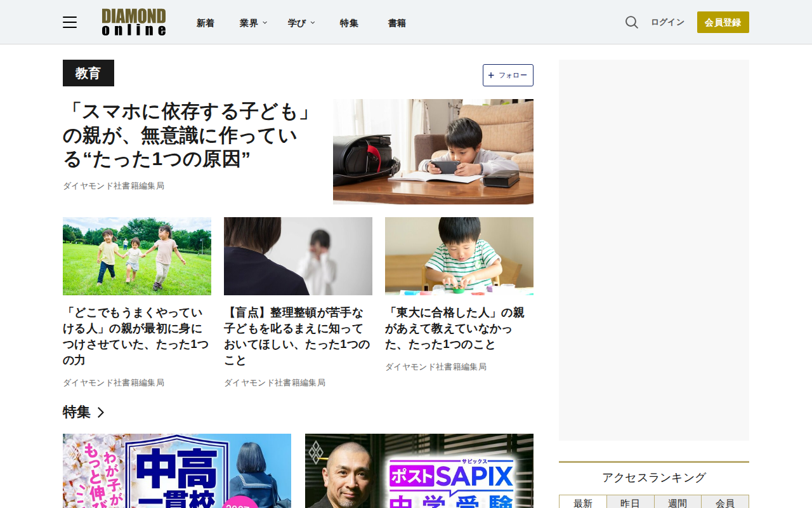The height and width of the screenshot is (508, 812).
Task: Click author name under 整理整頓 article
Action: click(275, 383)
